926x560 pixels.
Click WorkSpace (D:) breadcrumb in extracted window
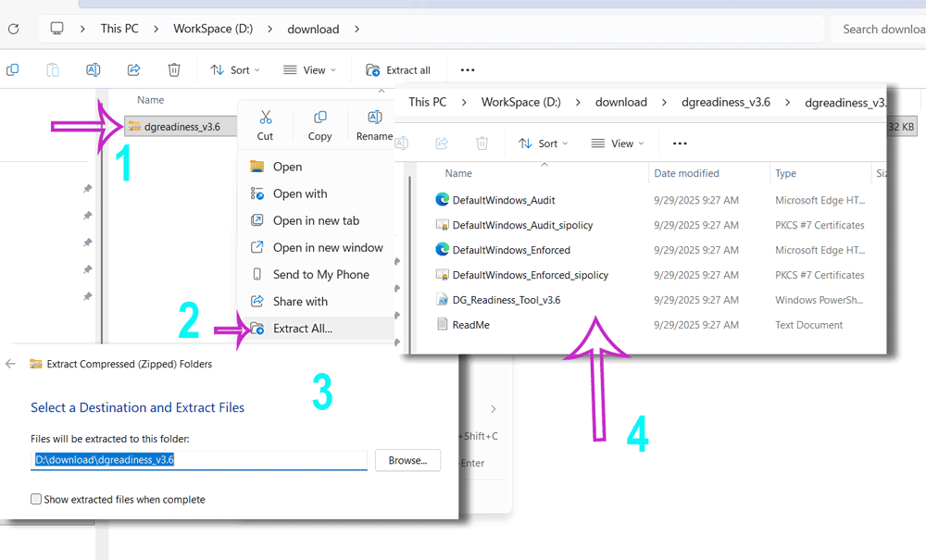[x=520, y=102]
